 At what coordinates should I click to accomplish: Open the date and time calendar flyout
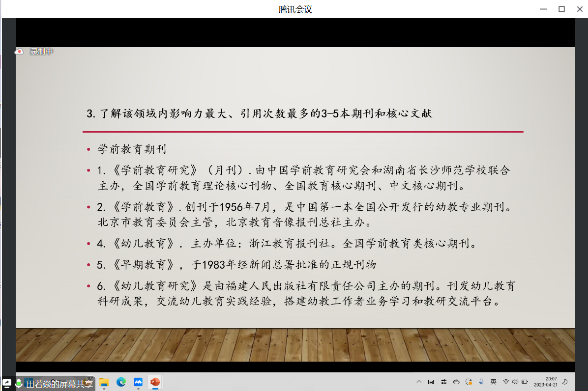545,382
